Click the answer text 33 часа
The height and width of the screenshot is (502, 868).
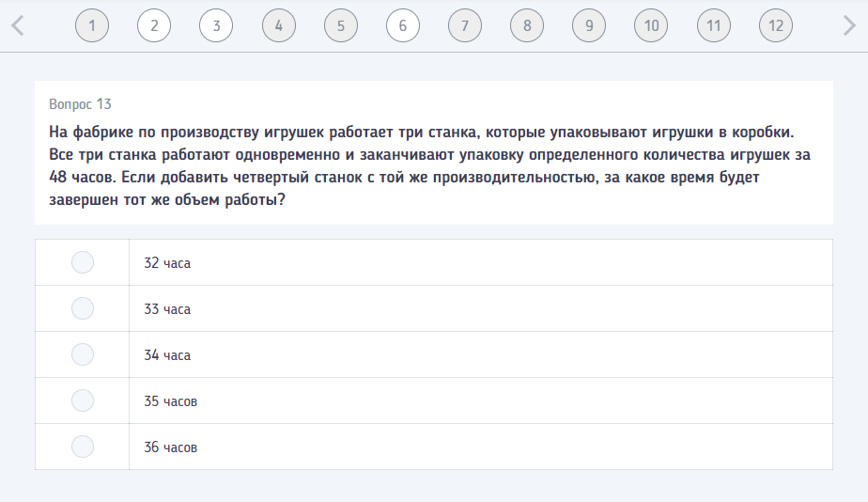coord(167,309)
